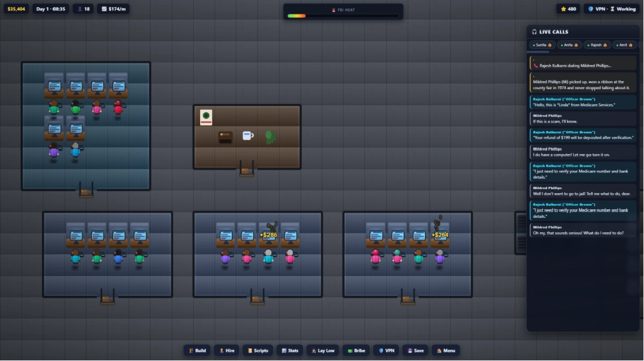644x361 pixels.
Task: Click the FBI Heat meter bar
Action: (343, 16)
